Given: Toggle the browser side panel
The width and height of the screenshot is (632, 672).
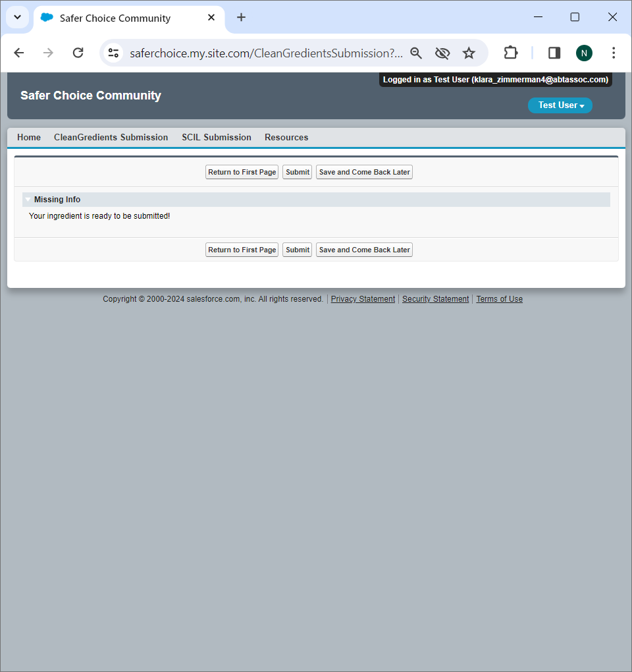Looking at the screenshot, I should point(554,53).
